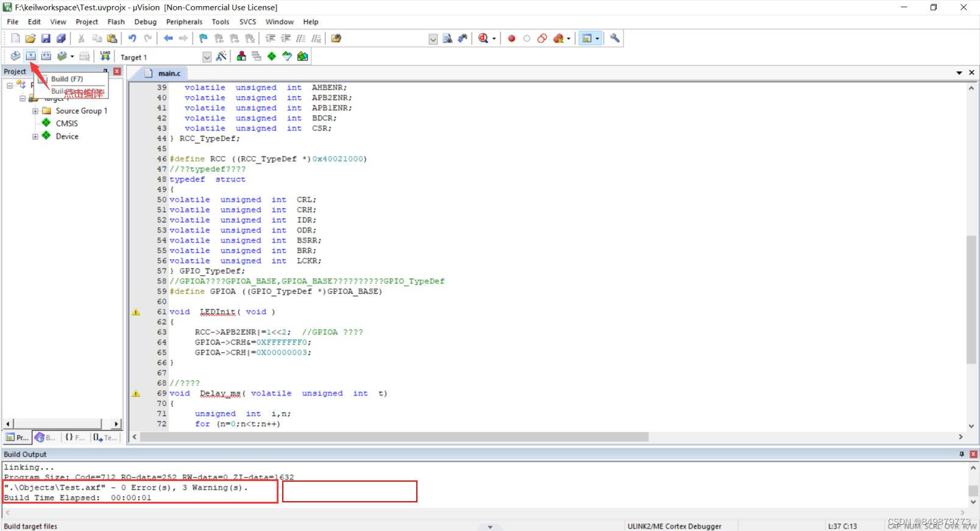Open the Edit menu

(34, 22)
